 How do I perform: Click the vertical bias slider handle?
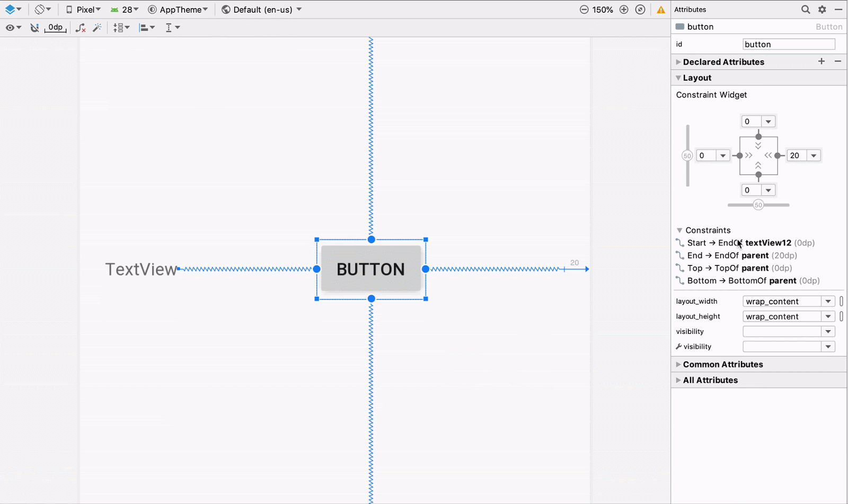687,156
